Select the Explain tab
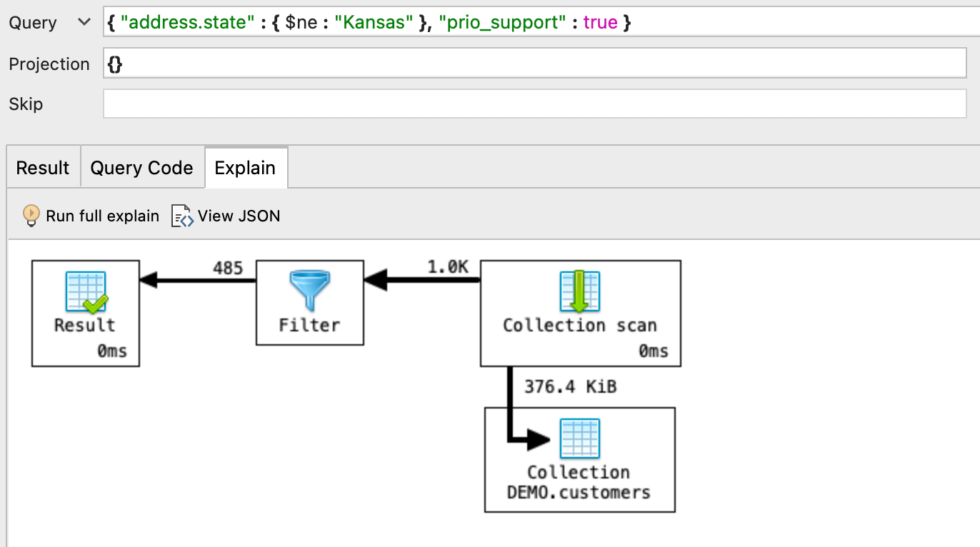 246,167
